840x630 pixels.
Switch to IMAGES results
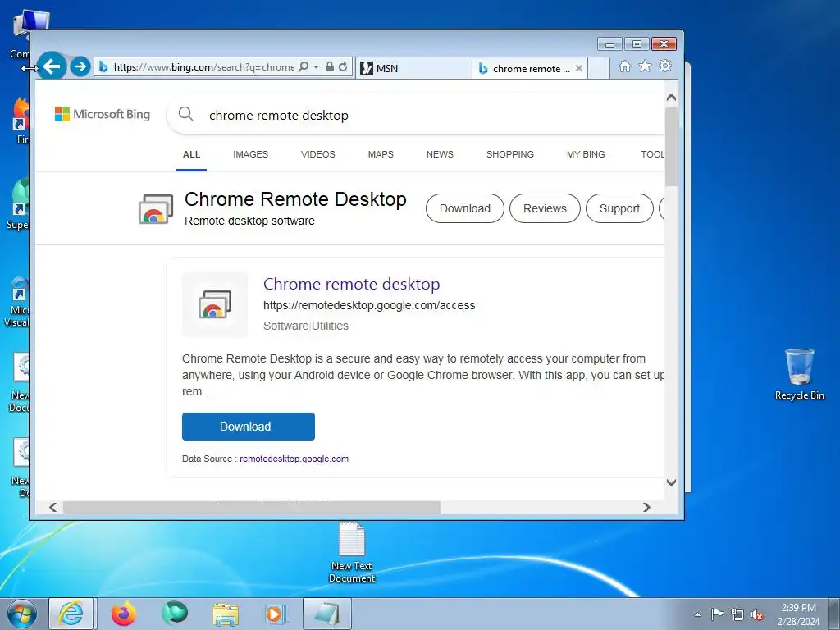(x=251, y=154)
